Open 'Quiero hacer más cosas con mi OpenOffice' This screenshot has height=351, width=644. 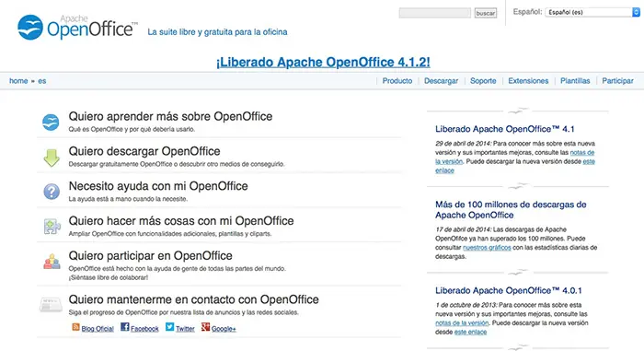click(x=181, y=221)
